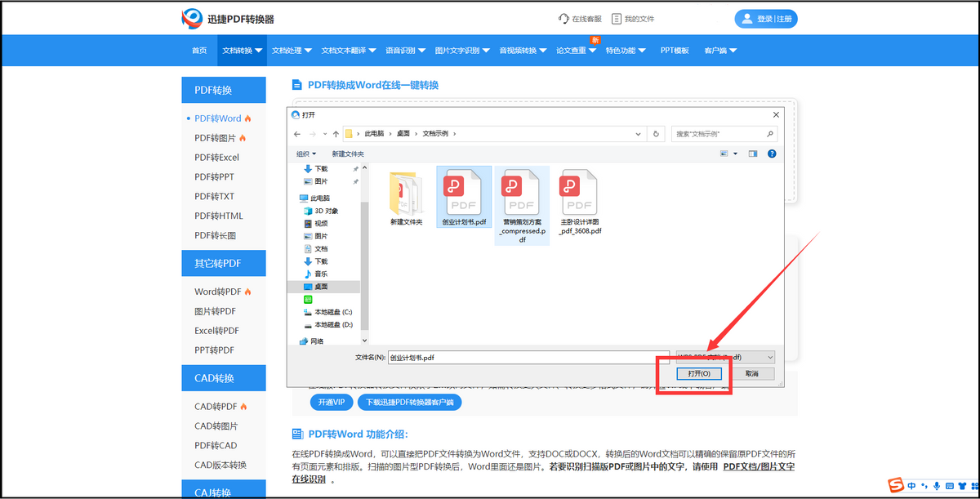This screenshot has height=499, width=980.
Task: Click the Back arrow in the Open dialog
Action: pyautogui.click(x=298, y=133)
